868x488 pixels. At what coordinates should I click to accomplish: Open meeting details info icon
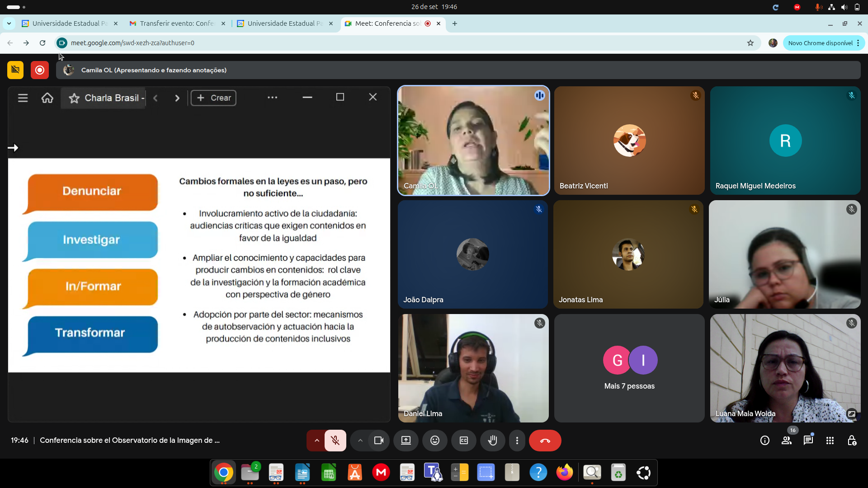pos(764,441)
